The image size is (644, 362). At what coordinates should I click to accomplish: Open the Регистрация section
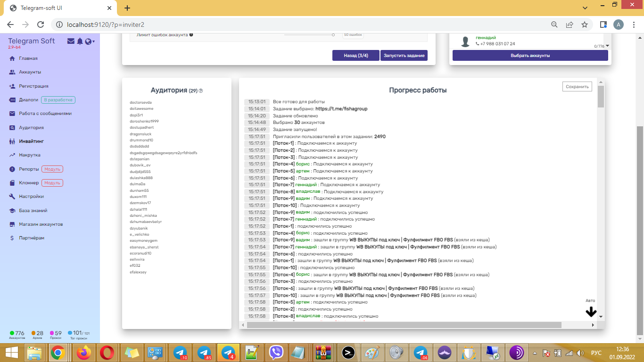(x=33, y=86)
